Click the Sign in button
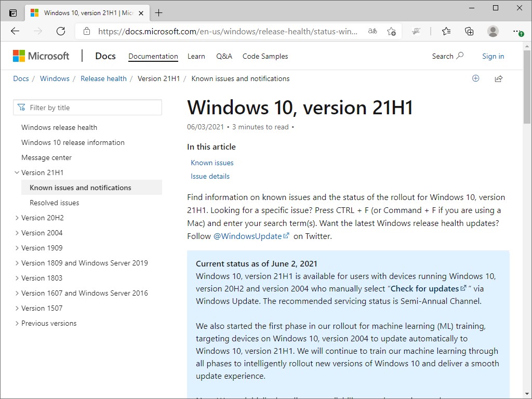The image size is (532, 399). (x=493, y=56)
